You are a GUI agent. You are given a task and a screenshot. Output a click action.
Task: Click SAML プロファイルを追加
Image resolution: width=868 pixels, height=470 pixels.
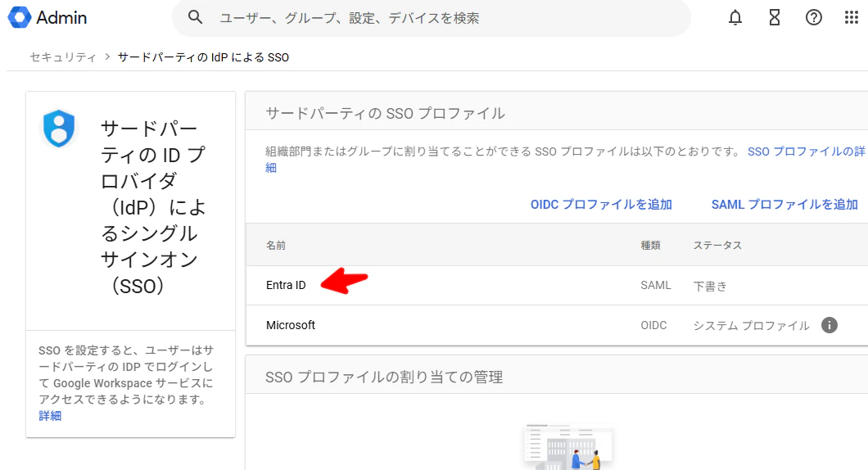[x=784, y=205]
